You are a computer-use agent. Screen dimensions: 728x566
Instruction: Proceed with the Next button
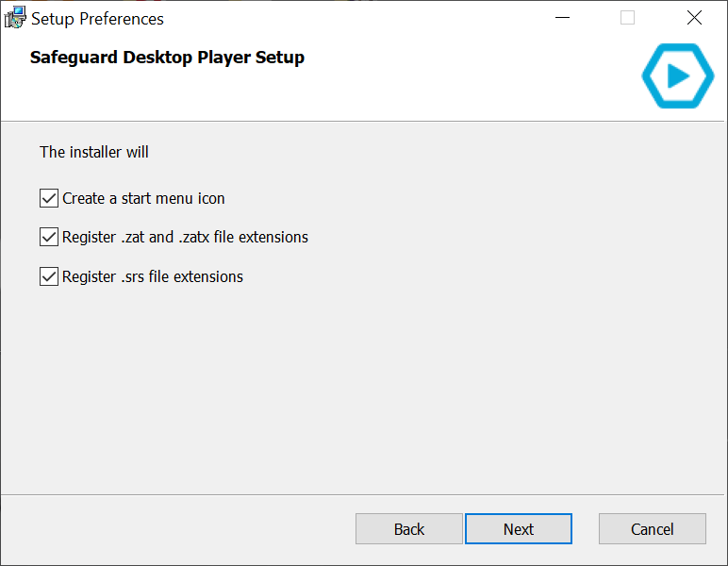click(x=519, y=529)
